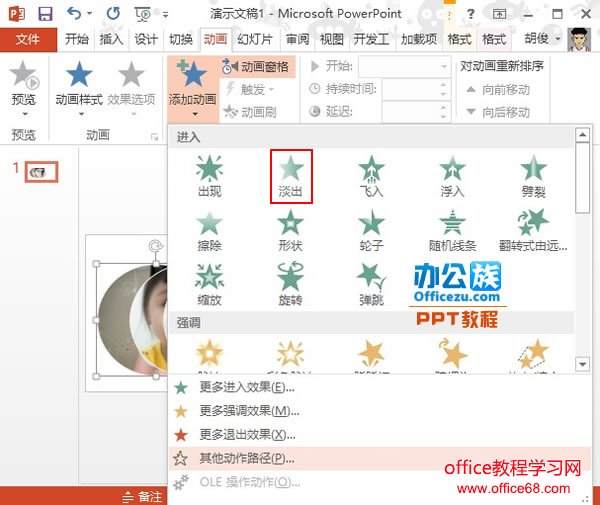Click the Save icon in quick access toolbar

pyautogui.click(x=46, y=14)
